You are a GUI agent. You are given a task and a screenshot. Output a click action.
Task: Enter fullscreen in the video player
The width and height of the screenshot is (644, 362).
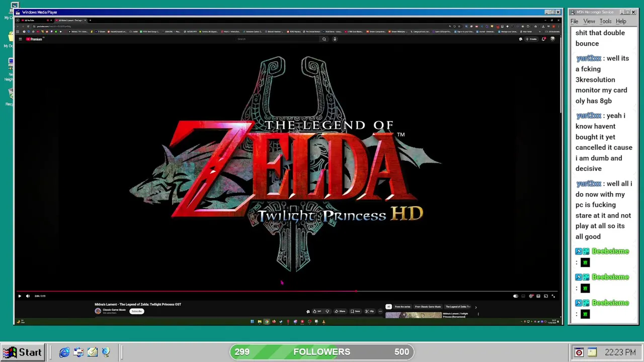point(553,296)
